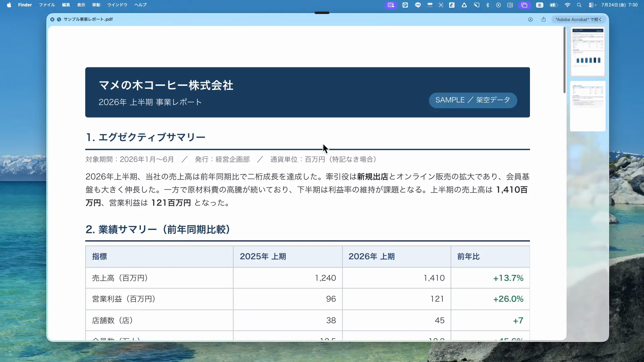Click the Google Drive triangle icon in menu bar
The height and width of the screenshot is (362, 644).
coord(464,5)
